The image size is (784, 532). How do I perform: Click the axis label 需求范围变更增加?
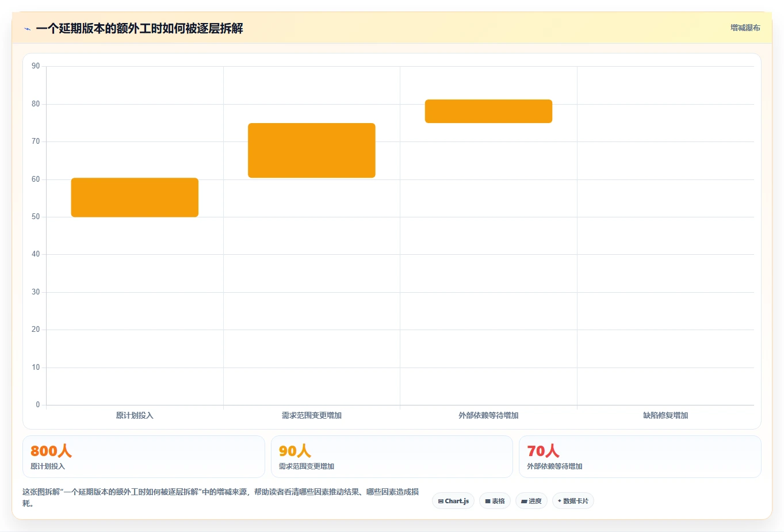point(312,415)
